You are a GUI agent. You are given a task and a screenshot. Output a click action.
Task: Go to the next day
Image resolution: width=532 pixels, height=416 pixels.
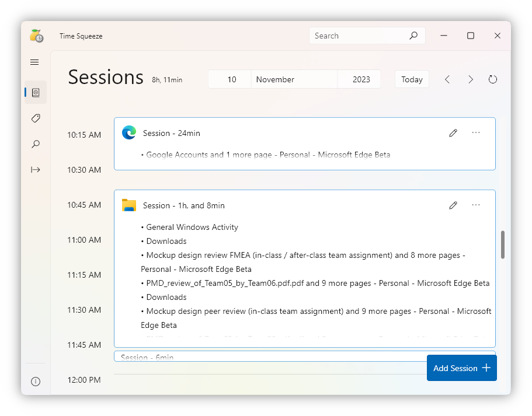(471, 79)
